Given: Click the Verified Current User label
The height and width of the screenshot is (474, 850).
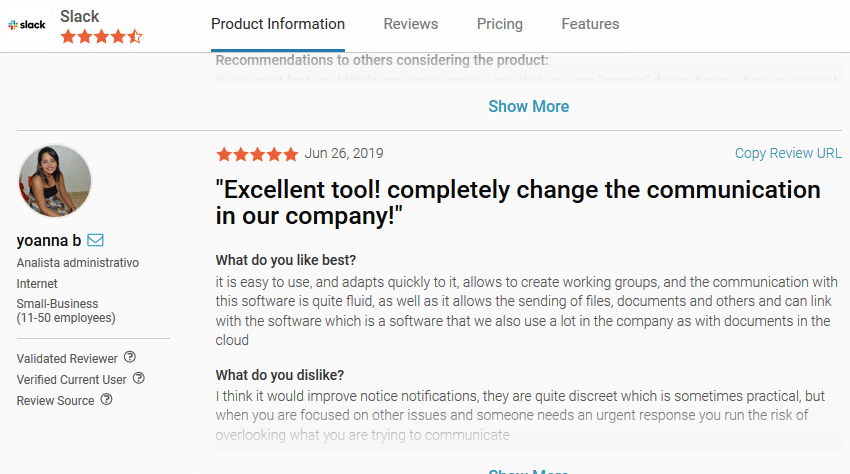Looking at the screenshot, I should coord(71,379).
